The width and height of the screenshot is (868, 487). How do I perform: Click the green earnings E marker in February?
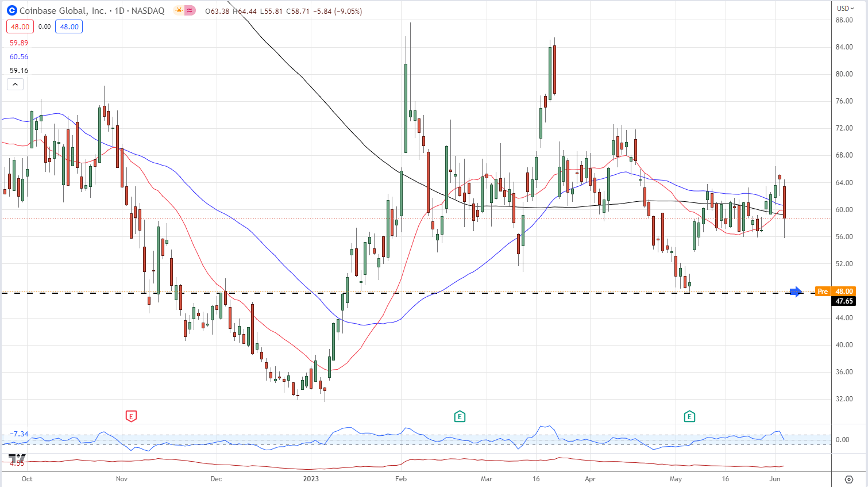point(460,416)
